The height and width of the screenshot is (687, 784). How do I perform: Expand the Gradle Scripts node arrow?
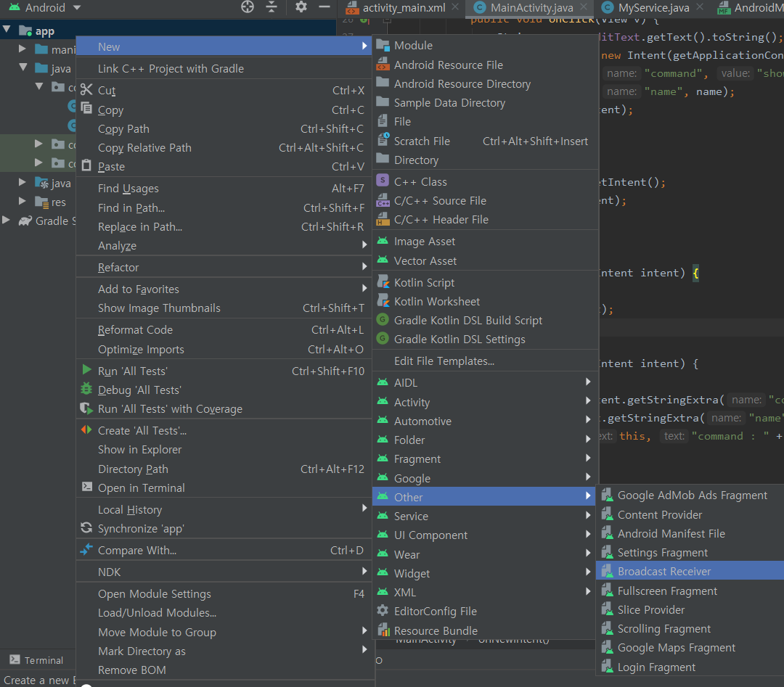(x=6, y=220)
